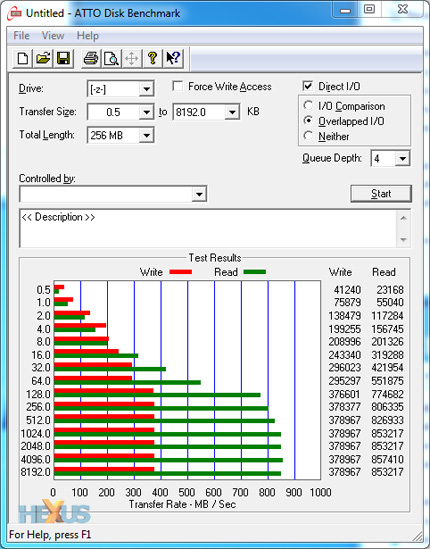Click the yellow question mark About icon

click(x=152, y=58)
